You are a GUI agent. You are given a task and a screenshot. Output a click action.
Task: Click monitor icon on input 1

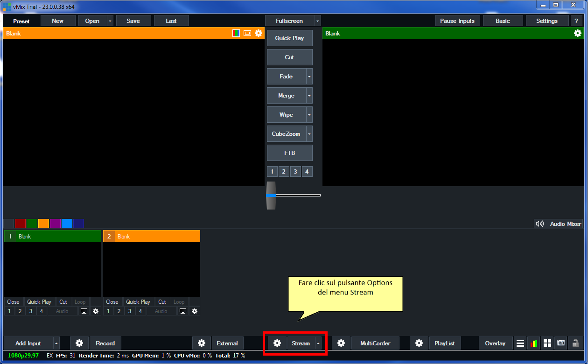84,311
